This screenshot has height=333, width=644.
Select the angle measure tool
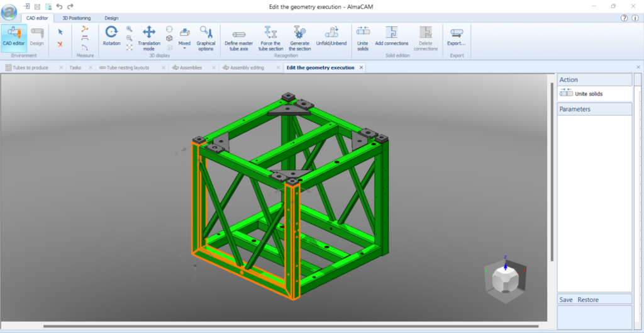(85, 47)
